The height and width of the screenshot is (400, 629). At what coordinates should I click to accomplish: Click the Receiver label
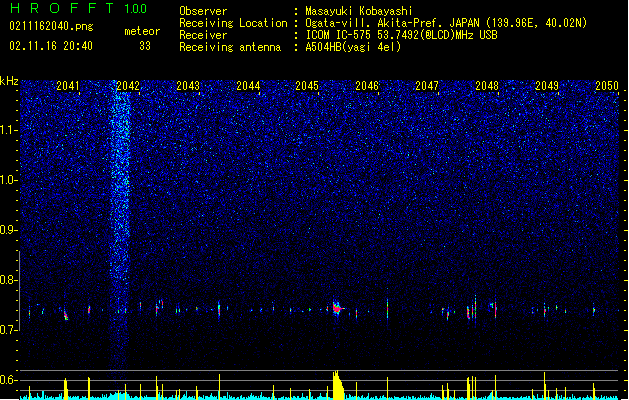coord(203,35)
